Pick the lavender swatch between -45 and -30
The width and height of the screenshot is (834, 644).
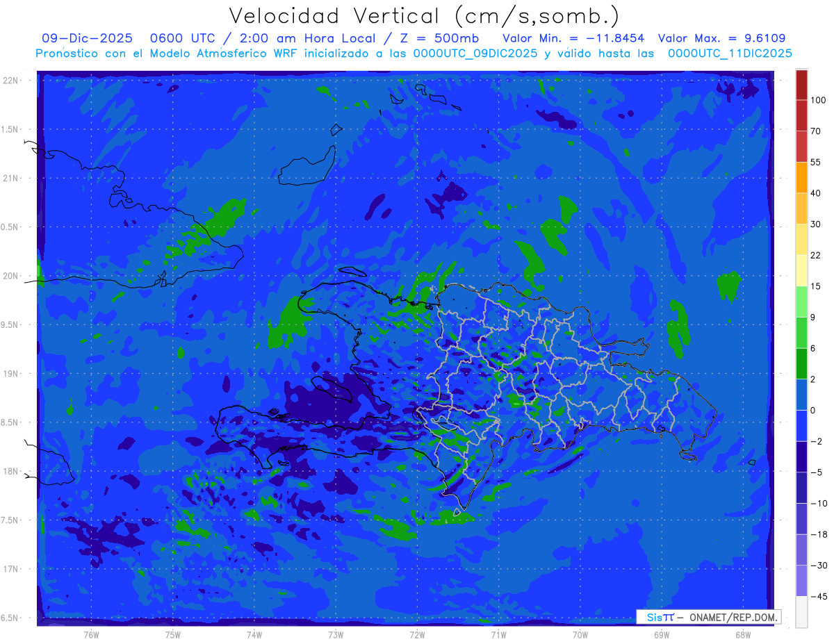coord(801,580)
